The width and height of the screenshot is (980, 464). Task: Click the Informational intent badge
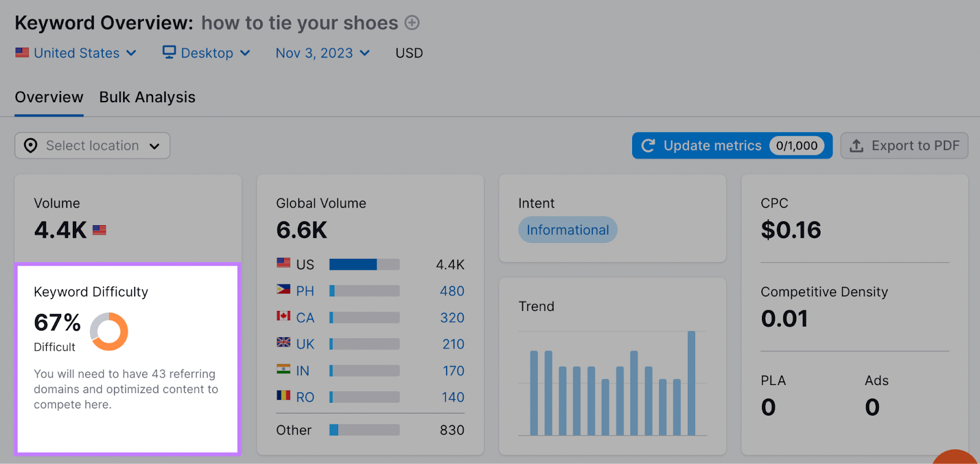point(567,230)
